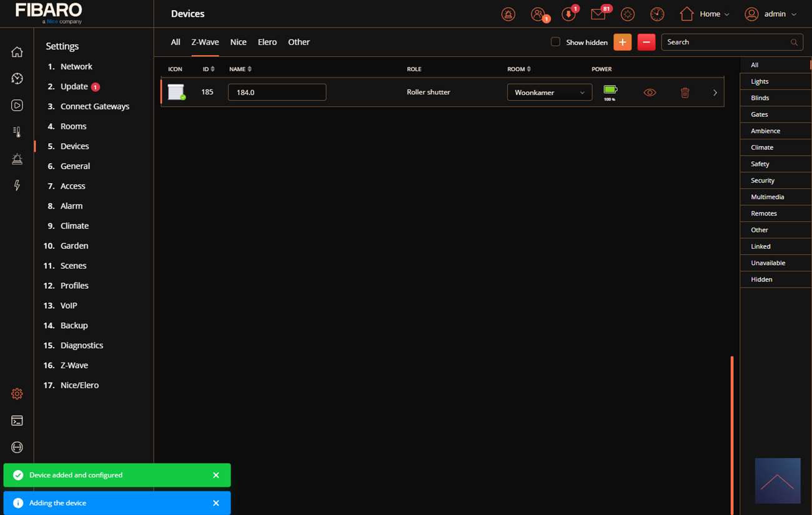This screenshot has width=812, height=515.
Task: Open the console terminal icon in sidebar
Action: tap(17, 421)
